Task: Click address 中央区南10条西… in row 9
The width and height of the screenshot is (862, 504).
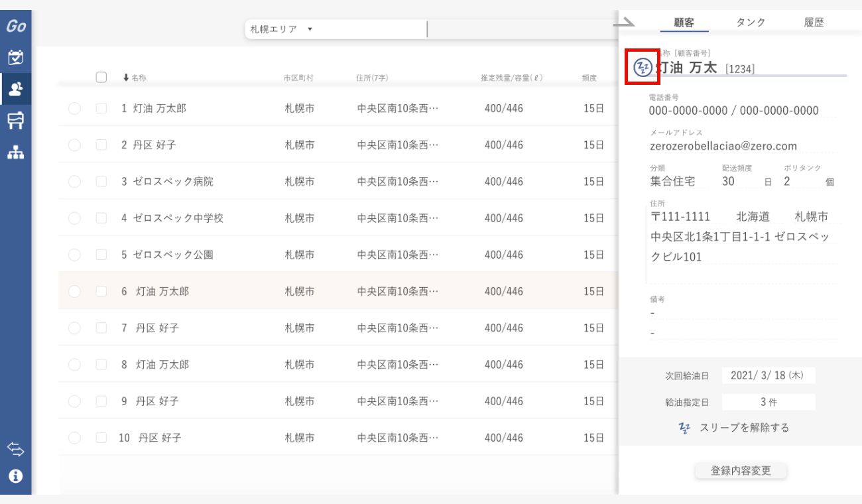Action: tap(398, 401)
